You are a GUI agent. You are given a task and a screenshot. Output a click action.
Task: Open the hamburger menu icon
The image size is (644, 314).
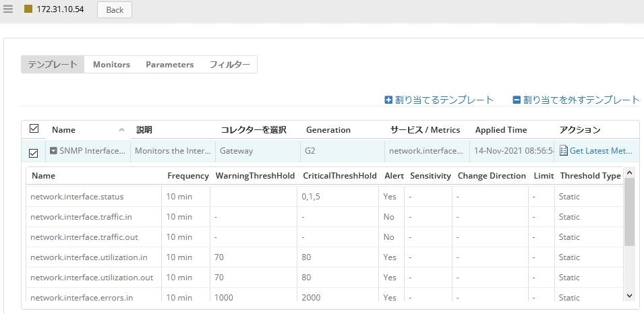(x=8, y=9)
